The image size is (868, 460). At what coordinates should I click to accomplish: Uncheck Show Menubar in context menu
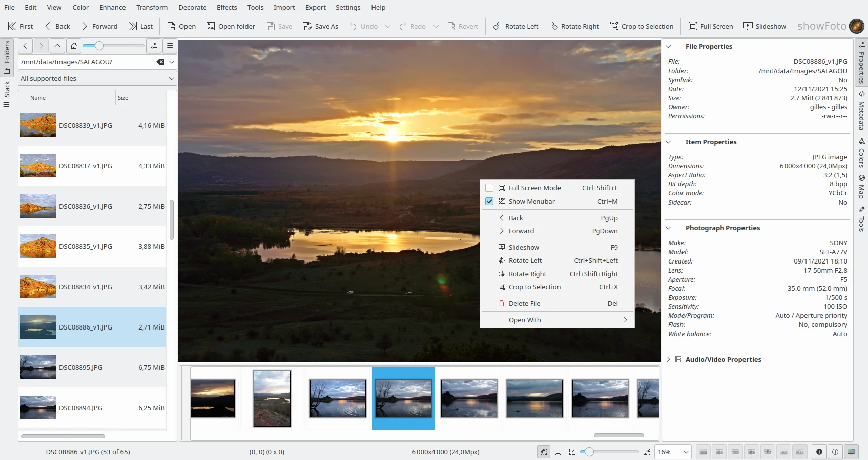click(489, 201)
